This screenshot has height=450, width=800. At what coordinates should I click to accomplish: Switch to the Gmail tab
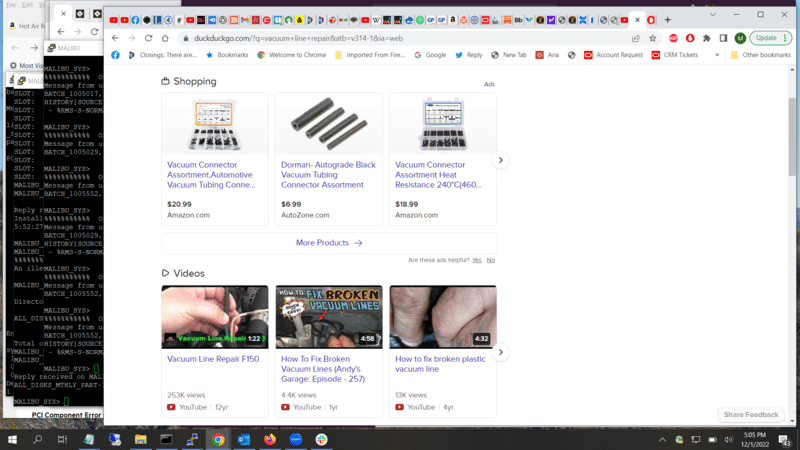245,20
